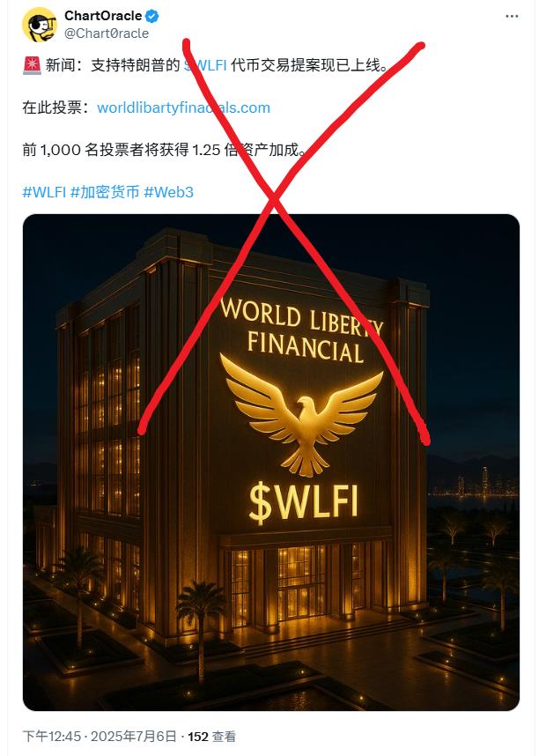Click where the red X lines cross
This screenshot has width=539, height=756.
tap(274, 196)
